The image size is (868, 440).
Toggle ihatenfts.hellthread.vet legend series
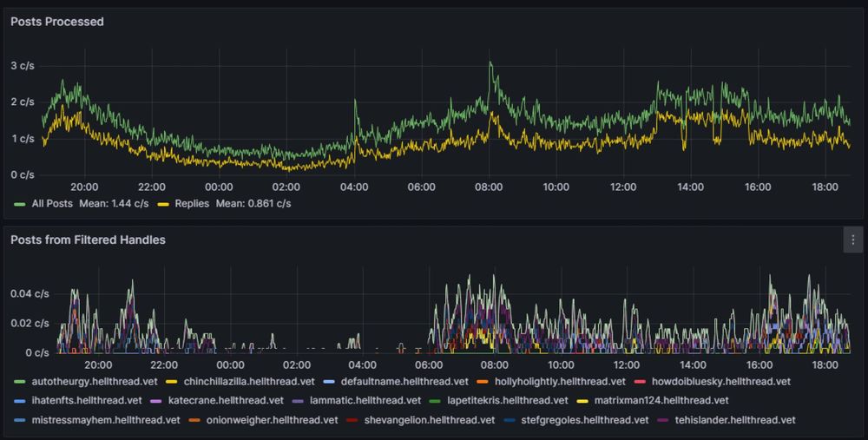[x=87, y=400]
